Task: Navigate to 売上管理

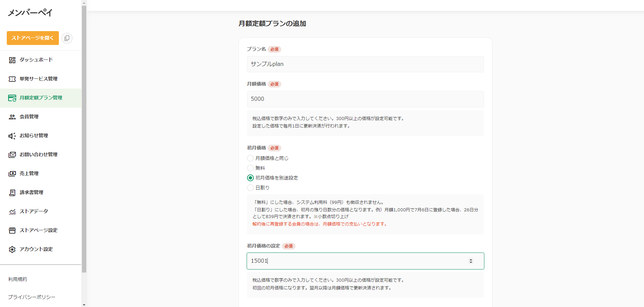Action: (x=41, y=173)
